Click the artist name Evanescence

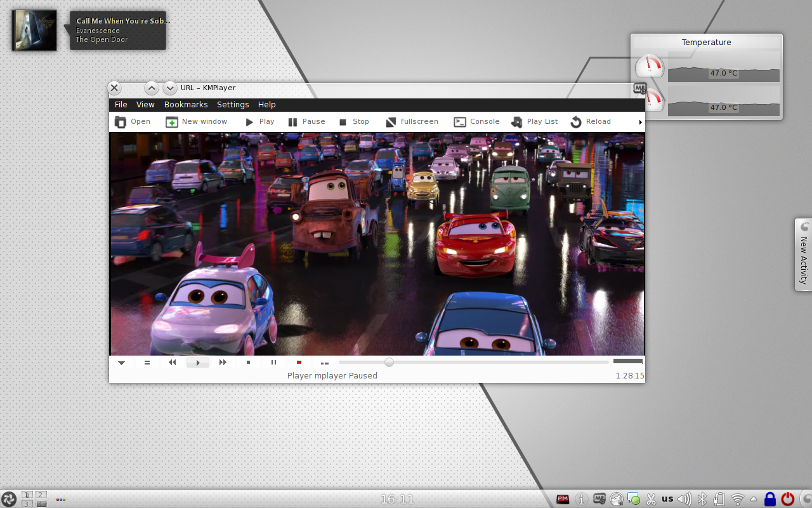coord(98,30)
